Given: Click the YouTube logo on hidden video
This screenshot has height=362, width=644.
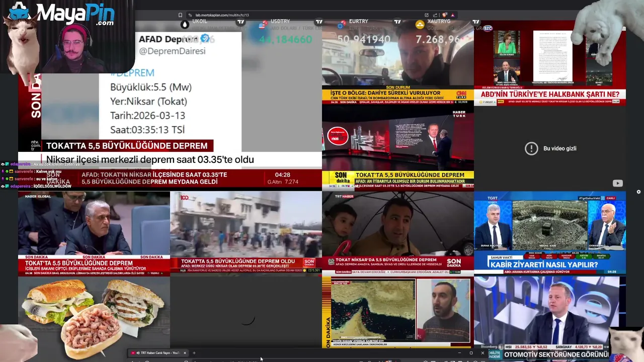Looking at the screenshot, I should coord(617,184).
